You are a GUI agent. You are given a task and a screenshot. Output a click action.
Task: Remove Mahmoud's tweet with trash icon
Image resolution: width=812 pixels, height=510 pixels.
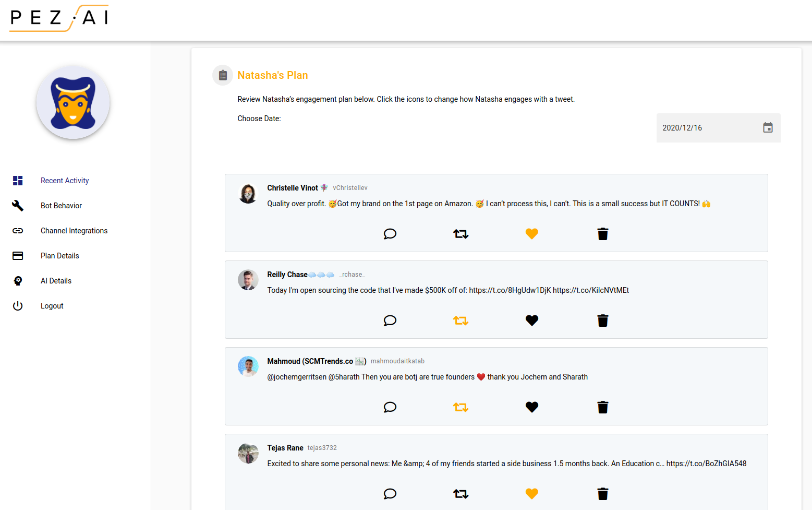click(603, 407)
